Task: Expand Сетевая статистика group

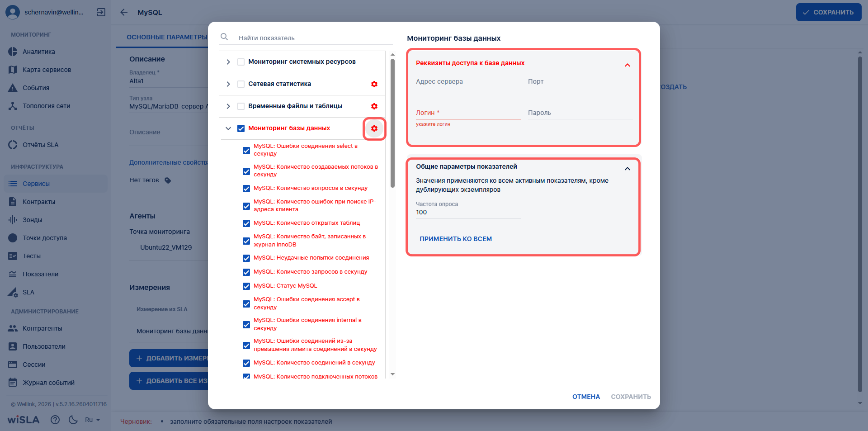Action: tap(228, 84)
